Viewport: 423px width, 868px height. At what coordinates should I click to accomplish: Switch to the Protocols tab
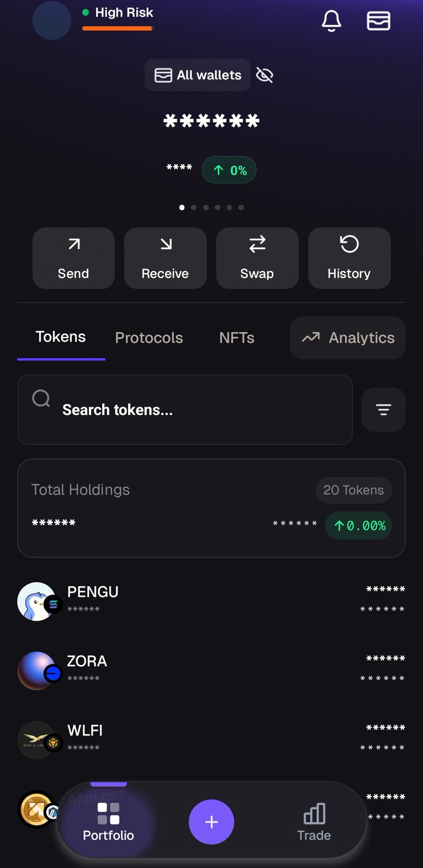tap(149, 338)
